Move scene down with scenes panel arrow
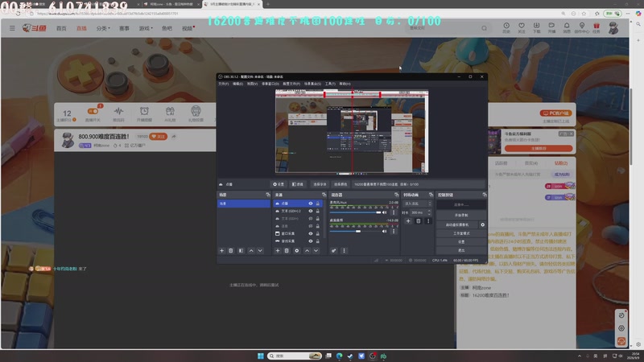The width and height of the screenshot is (644, 362). pos(260,250)
